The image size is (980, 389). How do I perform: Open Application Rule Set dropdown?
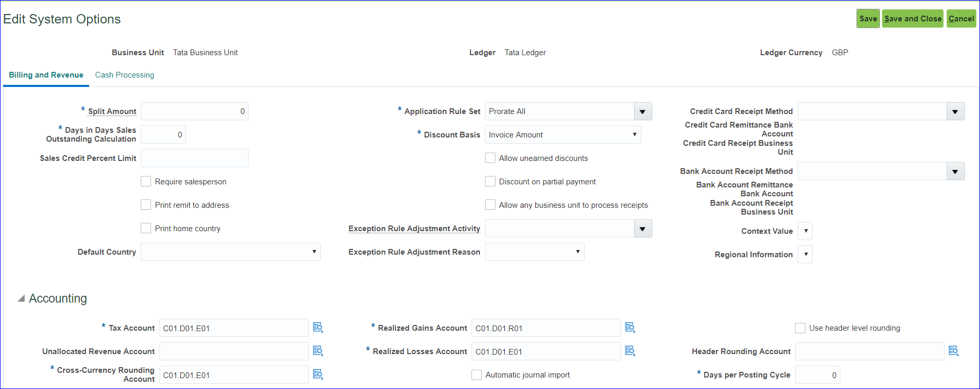pos(642,111)
